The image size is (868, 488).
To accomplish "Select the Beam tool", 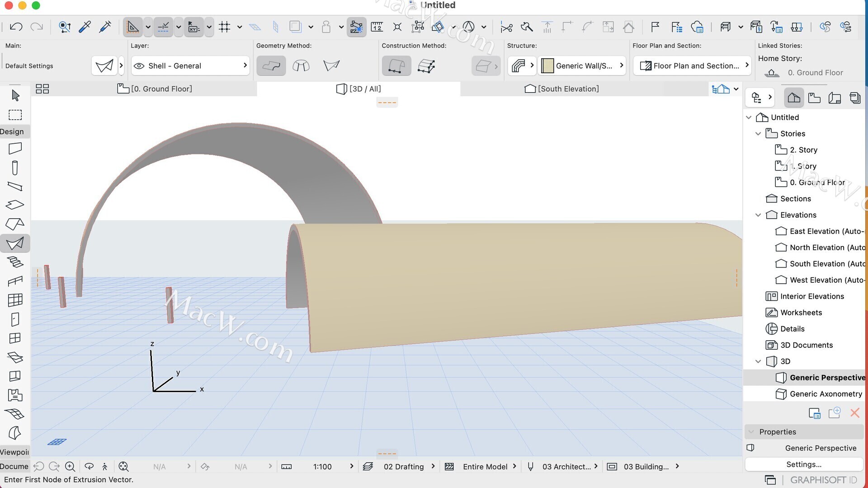I will click(x=15, y=186).
